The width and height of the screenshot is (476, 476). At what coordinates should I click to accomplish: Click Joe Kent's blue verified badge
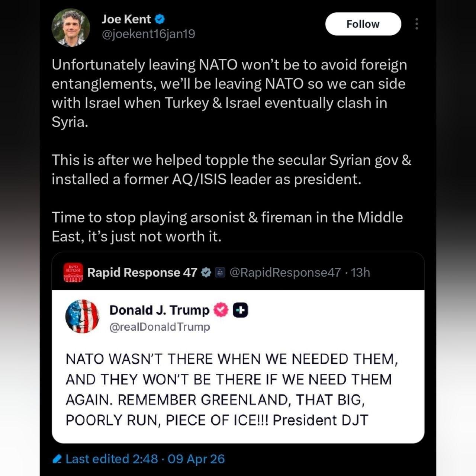(160, 19)
